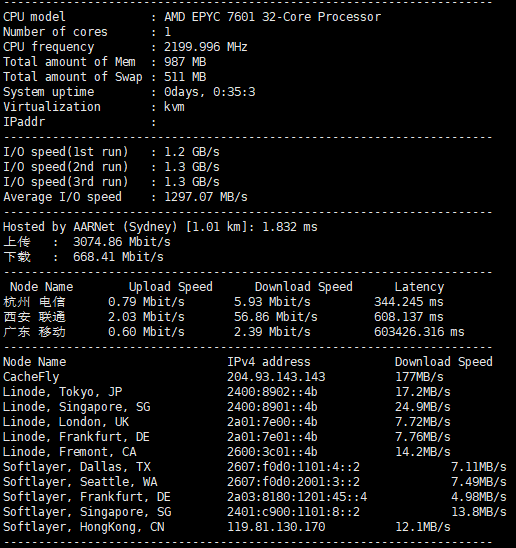516x548 pixels.
Task: Click the Average I/O speed value 1297.07 MB/s
Action: (206, 197)
